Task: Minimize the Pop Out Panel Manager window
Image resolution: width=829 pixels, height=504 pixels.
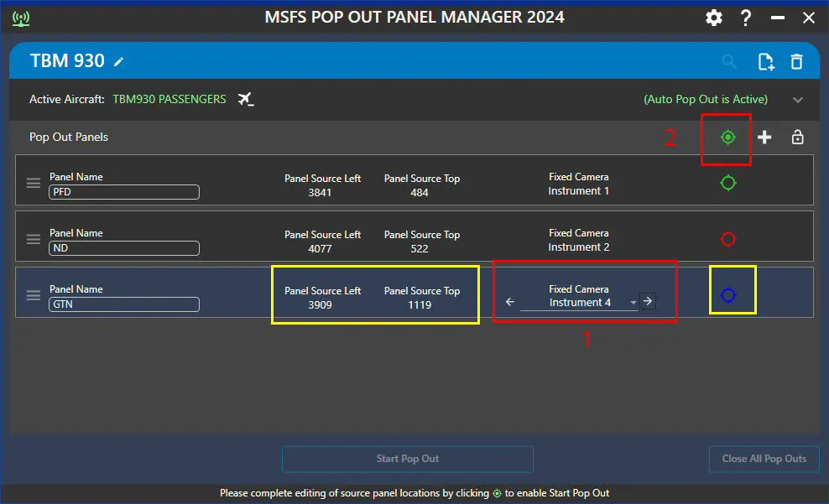Action: (x=777, y=18)
